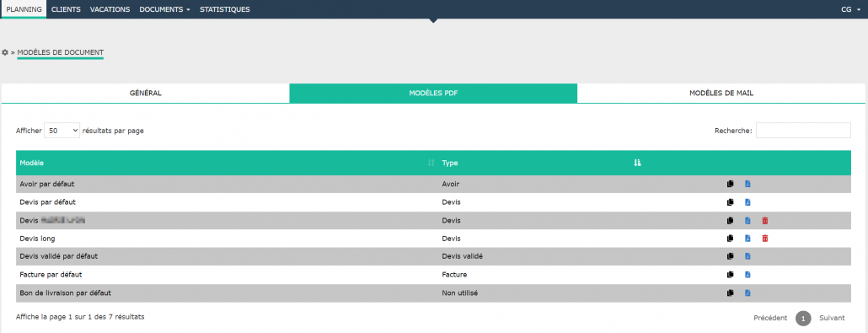Click the settings gear in the breadcrumb
Image resolution: width=868 pixels, height=333 pixels.
pos(5,52)
